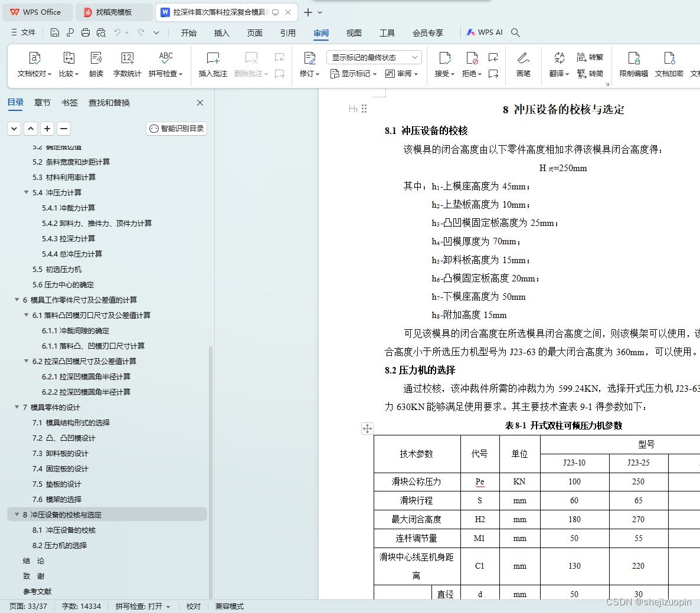The width and height of the screenshot is (700, 613).
Task: Close the outline navigation pane
Action: coord(200,103)
